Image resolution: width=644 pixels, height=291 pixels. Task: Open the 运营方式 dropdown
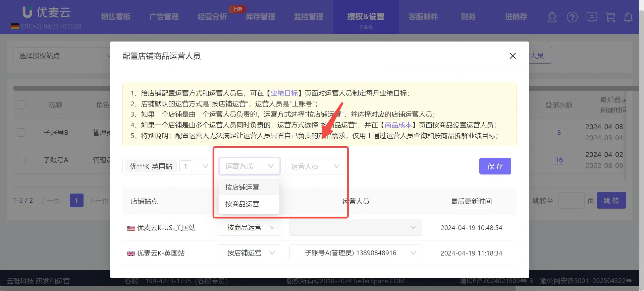coord(250,166)
